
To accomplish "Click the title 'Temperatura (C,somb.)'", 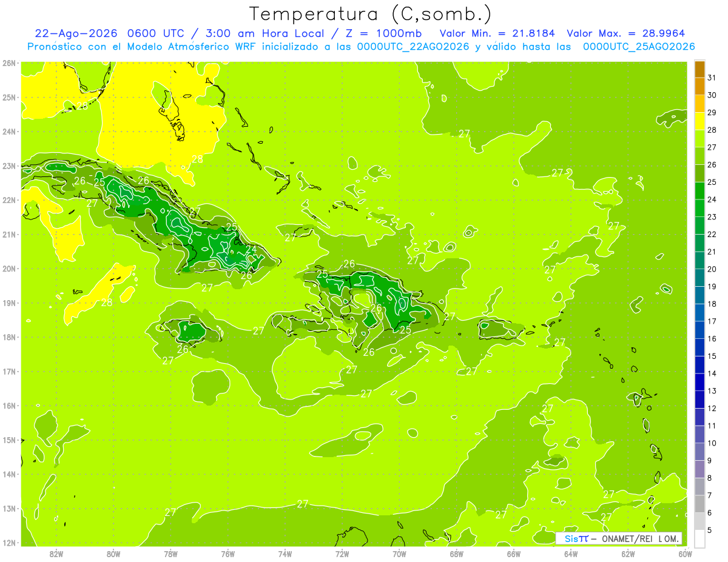I will pyautogui.click(x=371, y=14).
